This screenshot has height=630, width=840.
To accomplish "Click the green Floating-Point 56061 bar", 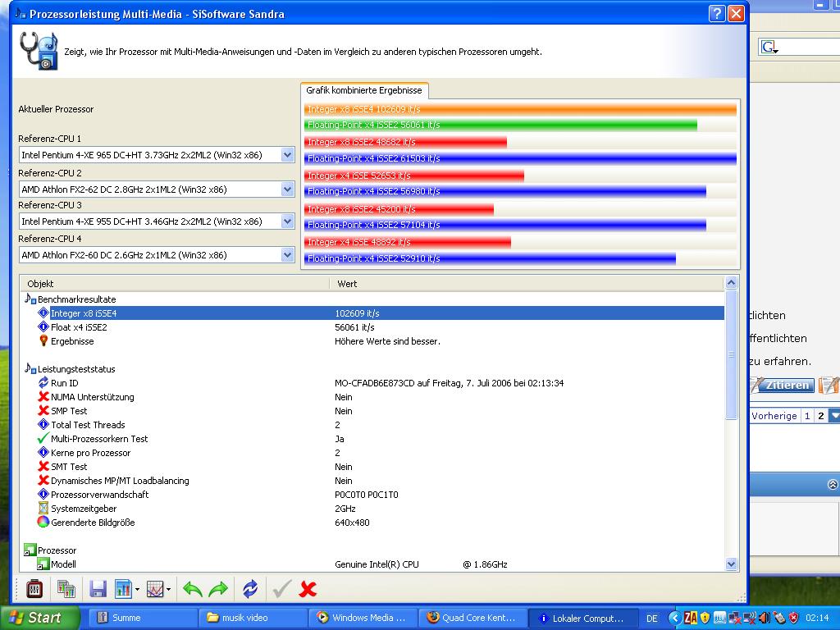I will click(x=500, y=125).
